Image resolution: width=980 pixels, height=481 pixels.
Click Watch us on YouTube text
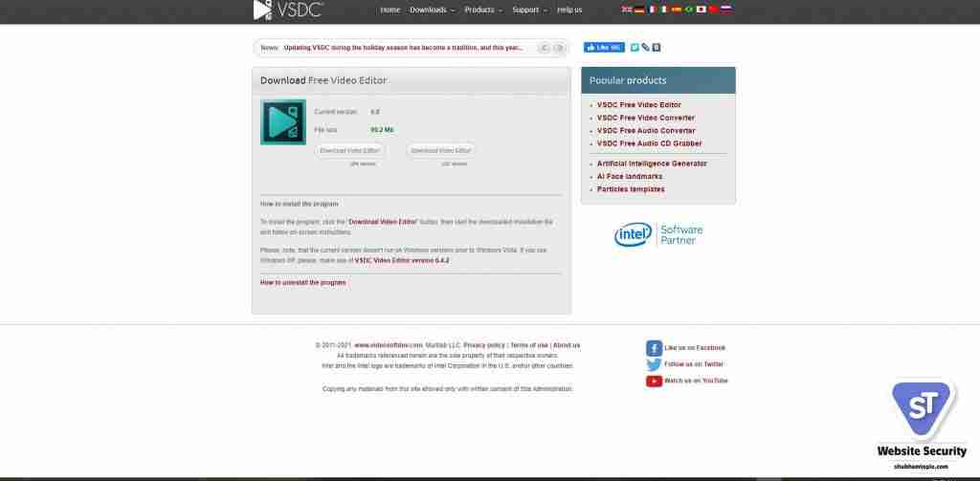[x=697, y=381]
